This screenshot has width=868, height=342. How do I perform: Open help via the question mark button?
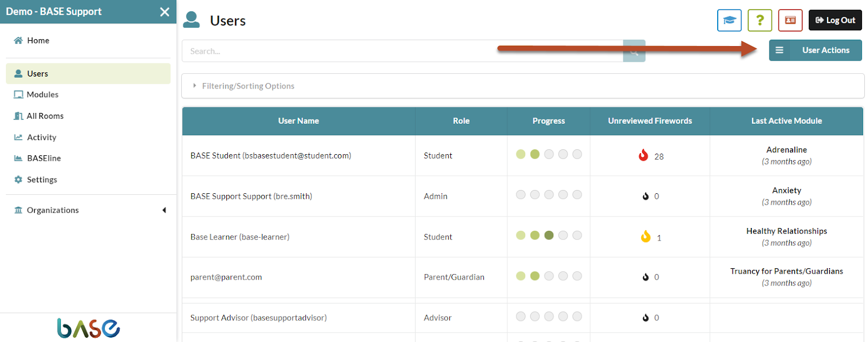click(x=760, y=20)
